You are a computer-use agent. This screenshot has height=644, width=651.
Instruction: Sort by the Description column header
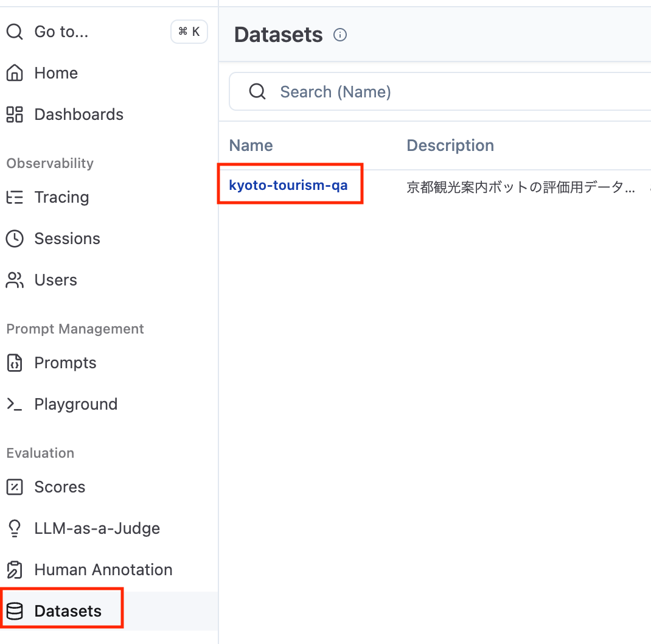[450, 145]
